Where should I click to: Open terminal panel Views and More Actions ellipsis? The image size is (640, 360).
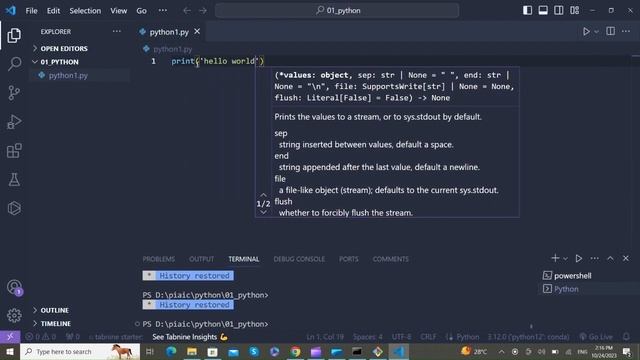click(x=594, y=258)
